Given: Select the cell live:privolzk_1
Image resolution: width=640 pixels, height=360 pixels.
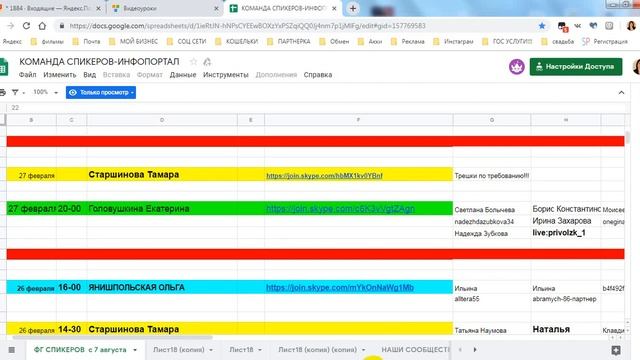Looking at the screenshot, I should click(x=566, y=233).
